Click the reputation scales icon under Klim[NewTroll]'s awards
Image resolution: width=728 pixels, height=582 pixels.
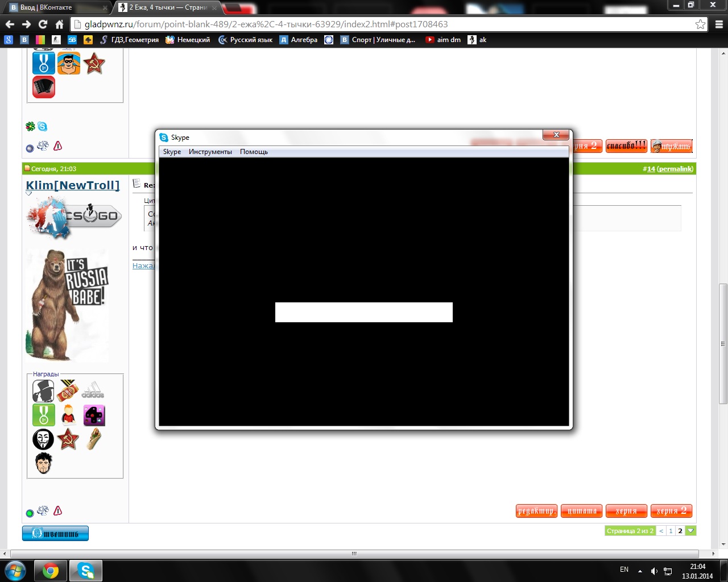coord(43,511)
